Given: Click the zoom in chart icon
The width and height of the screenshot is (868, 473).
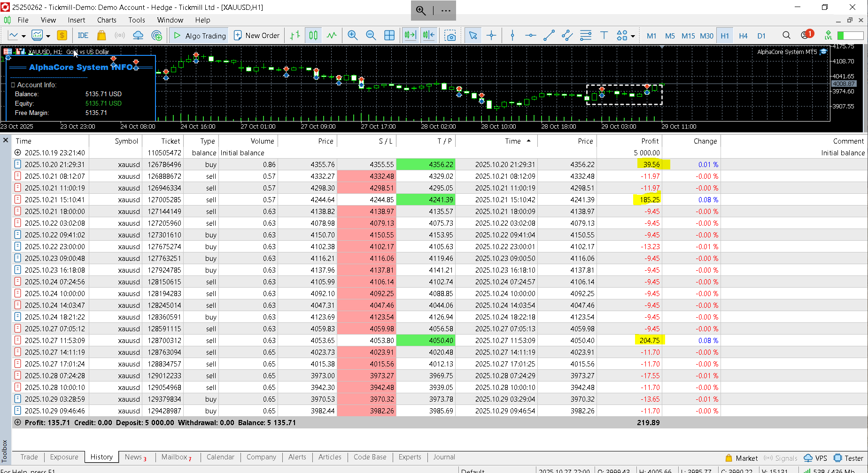Looking at the screenshot, I should pos(352,36).
